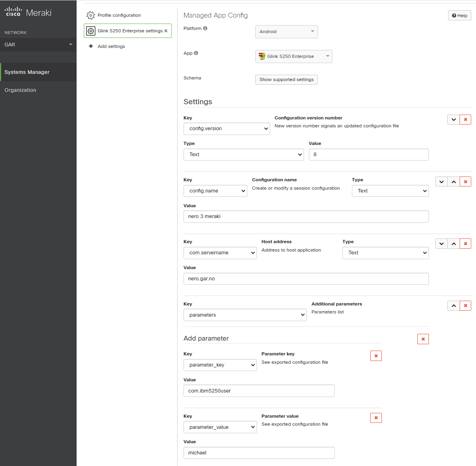Screen dimensions: 476x466
Task: Move config.name setting up
Action: coord(453,182)
